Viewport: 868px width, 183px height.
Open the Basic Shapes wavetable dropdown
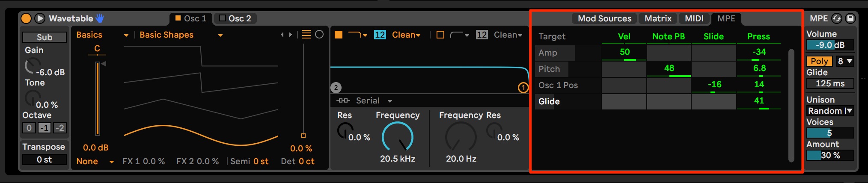(x=181, y=35)
